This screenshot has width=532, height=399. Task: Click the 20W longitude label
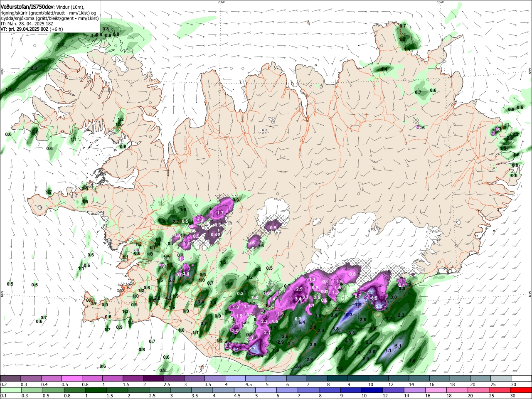pyautogui.click(x=221, y=2)
